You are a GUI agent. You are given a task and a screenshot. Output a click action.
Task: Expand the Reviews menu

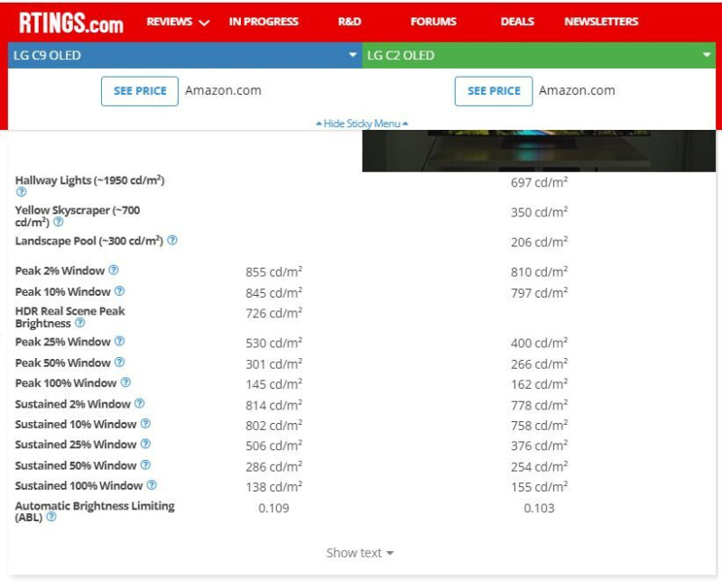(x=178, y=22)
